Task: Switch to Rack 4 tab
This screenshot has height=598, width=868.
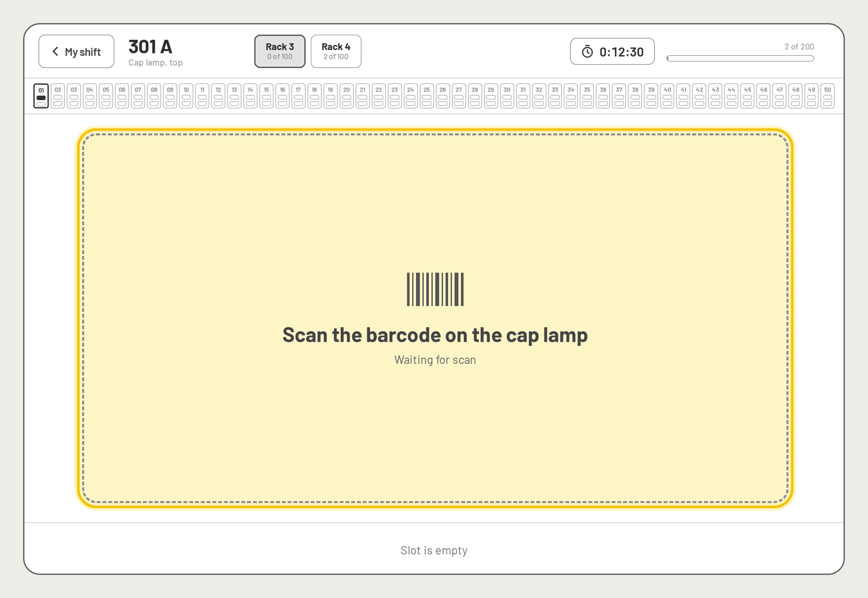Action: pyautogui.click(x=336, y=51)
